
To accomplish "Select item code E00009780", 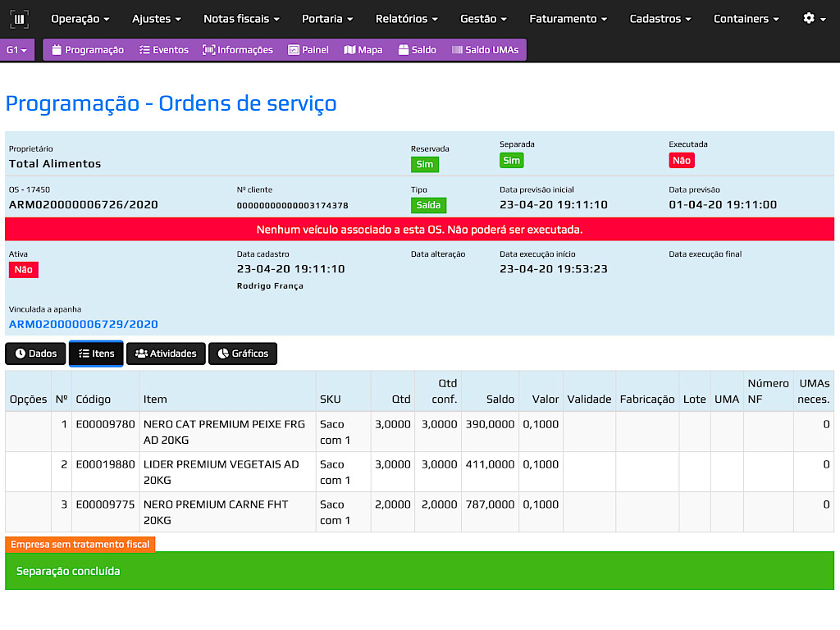I will pyautogui.click(x=106, y=424).
